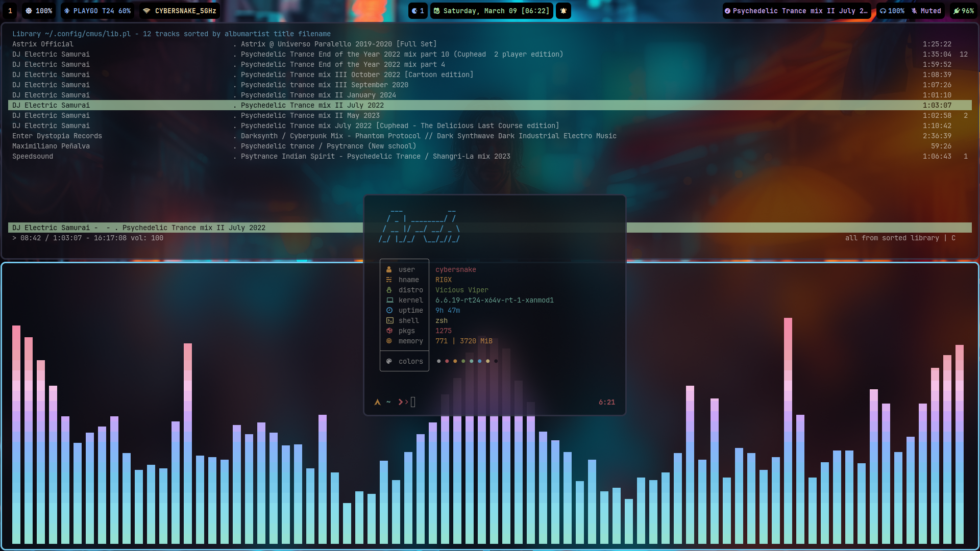980x551 pixels.
Task: Toggle the Muted microphone indicator
Action: [x=927, y=11]
